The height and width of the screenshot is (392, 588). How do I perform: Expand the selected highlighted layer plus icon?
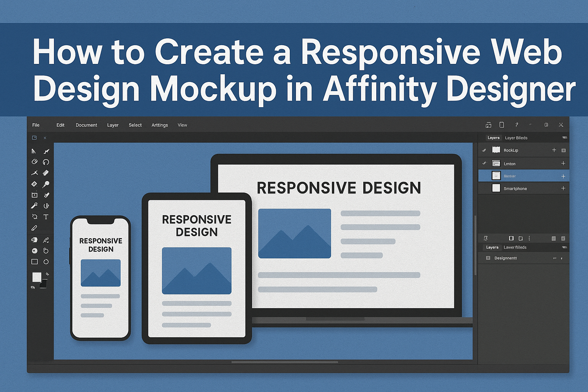tap(563, 176)
